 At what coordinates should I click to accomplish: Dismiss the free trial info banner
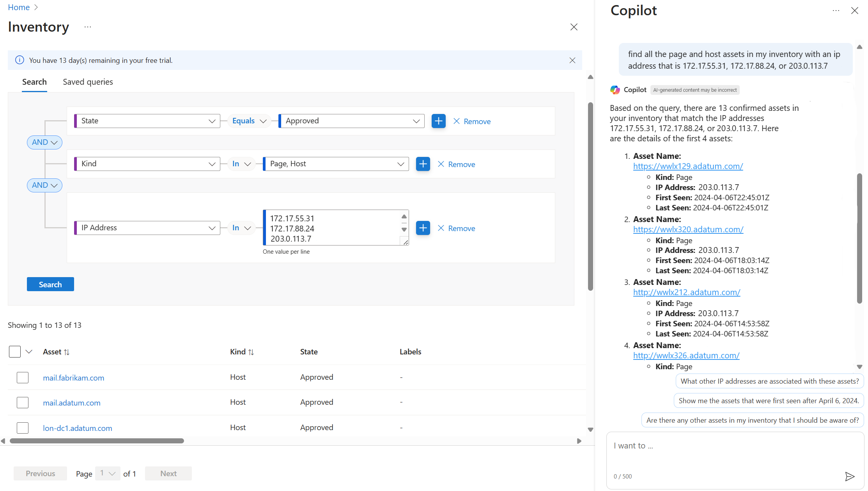pyautogui.click(x=572, y=60)
